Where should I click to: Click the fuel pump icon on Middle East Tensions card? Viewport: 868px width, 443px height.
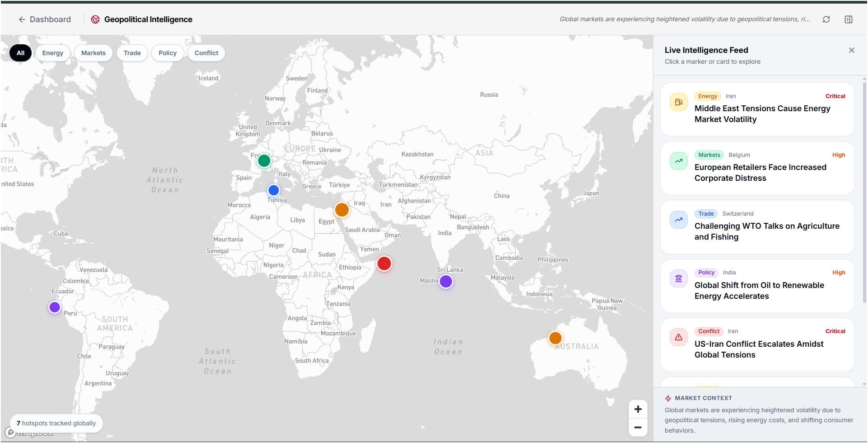pyautogui.click(x=679, y=102)
